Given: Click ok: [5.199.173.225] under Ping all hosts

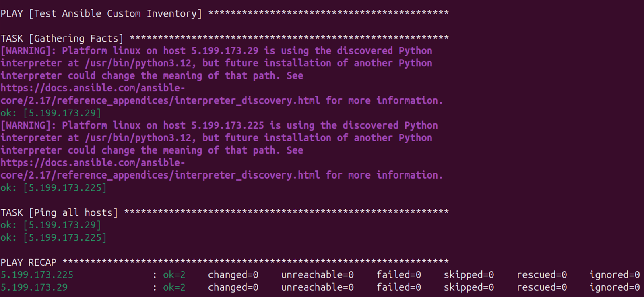Looking at the screenshot, I should [x=54, y=238].
